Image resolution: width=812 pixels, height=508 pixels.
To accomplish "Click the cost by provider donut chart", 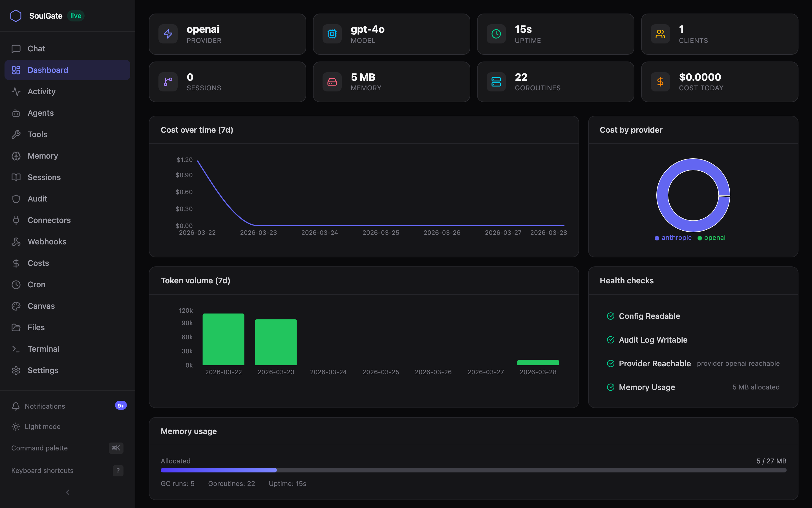I will (693, 195).
